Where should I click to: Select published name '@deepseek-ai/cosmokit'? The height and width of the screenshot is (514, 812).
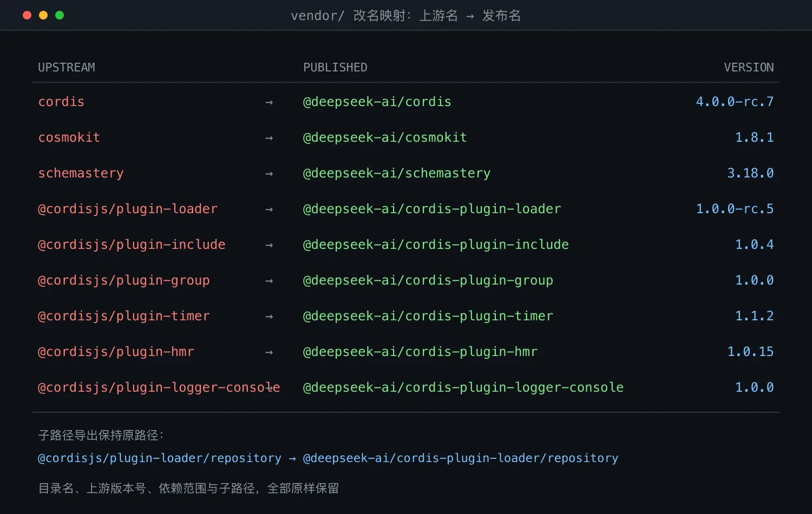point(385,137)
